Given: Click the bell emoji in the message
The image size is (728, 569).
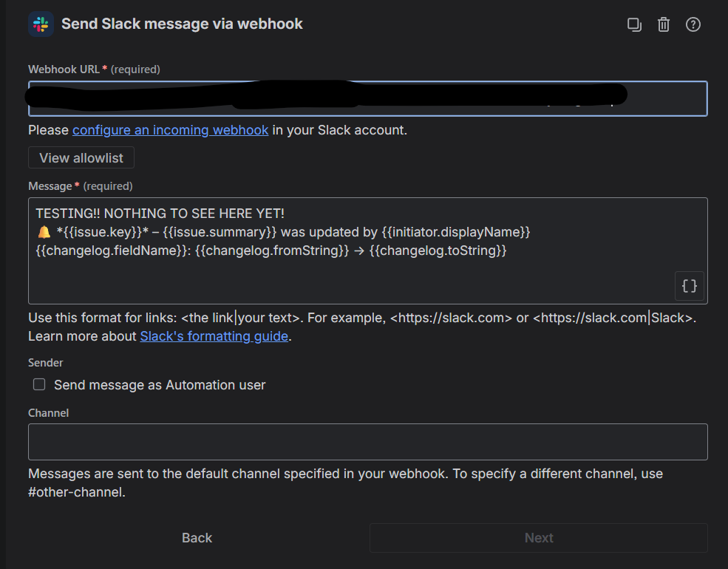Looking at the screenshot, I should pos(44,231).
